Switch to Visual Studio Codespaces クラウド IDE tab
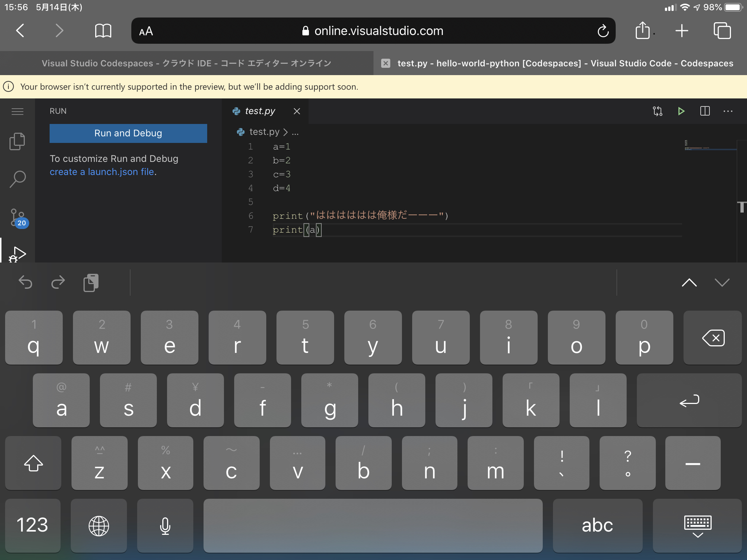Viewport: 747px width, 560px height. pos(186,63)
